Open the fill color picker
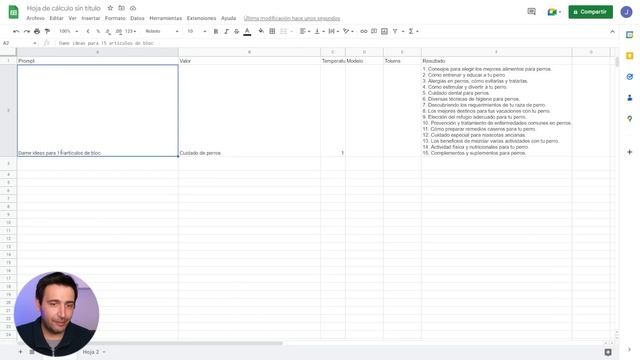 click(261, 31)
